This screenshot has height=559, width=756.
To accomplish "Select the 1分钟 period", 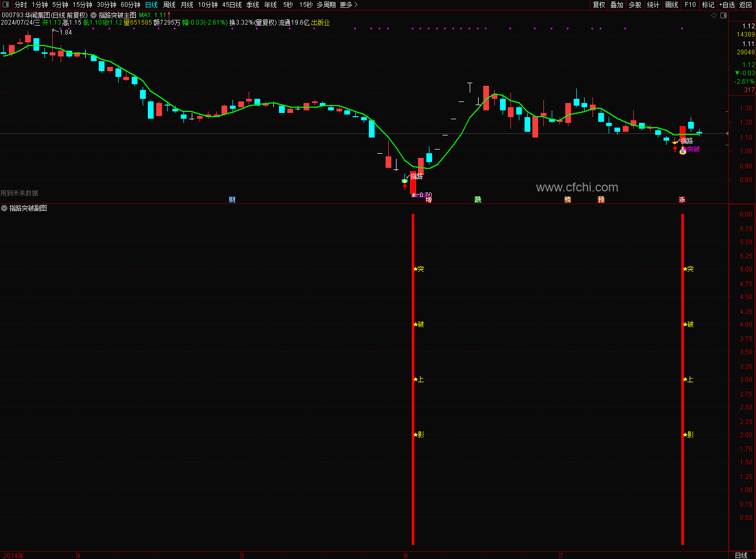I will point(40,5).
